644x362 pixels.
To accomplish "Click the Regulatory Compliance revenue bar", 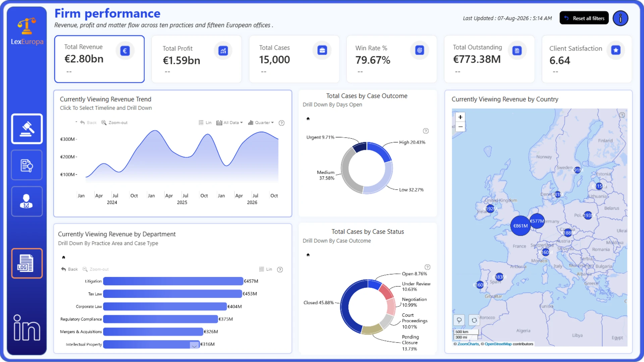I will (x=161, y=319).
